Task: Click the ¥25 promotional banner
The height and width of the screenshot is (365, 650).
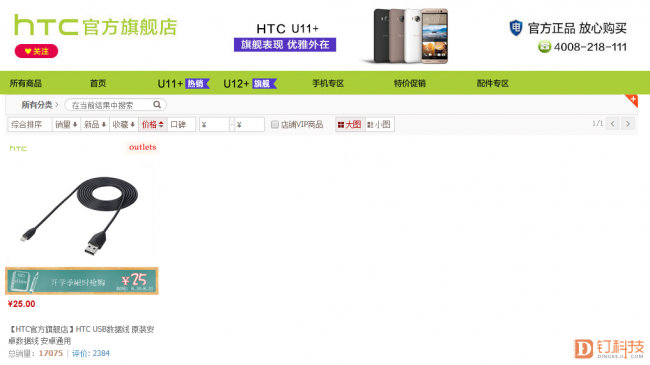Action: pyautogui.click(x=82, y=281)
